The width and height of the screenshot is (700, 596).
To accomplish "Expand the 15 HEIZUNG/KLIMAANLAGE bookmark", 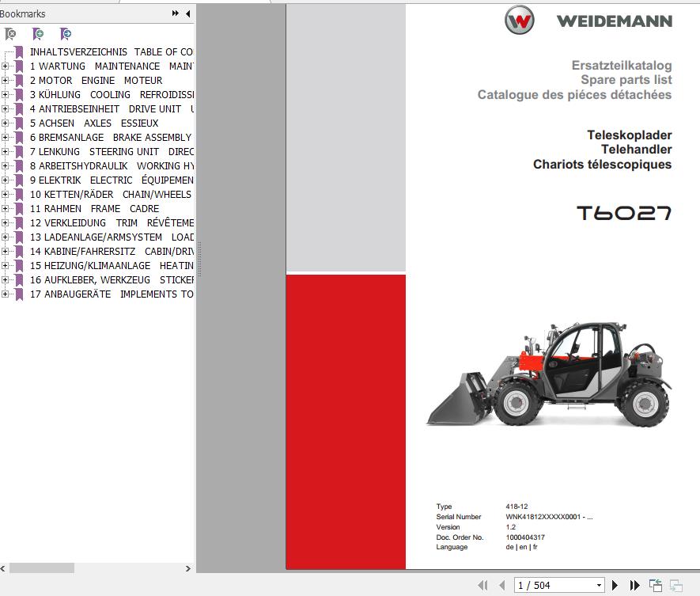I will 5,266.
